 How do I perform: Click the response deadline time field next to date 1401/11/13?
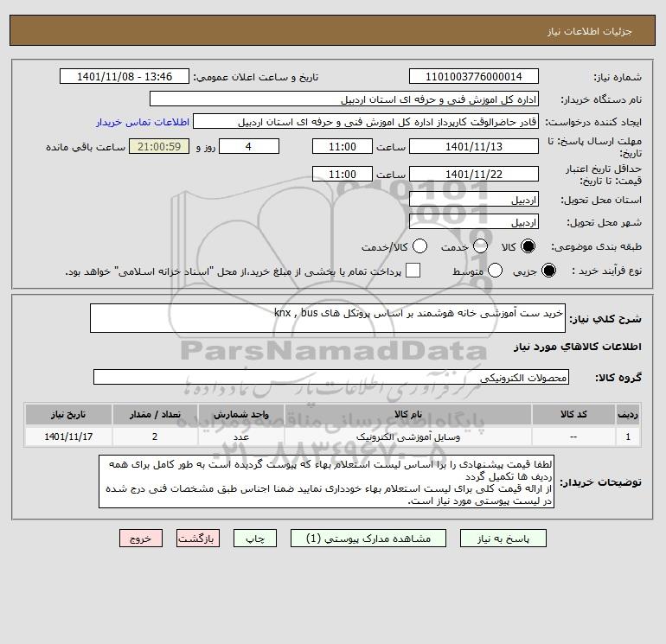click(x=343, y=146)
